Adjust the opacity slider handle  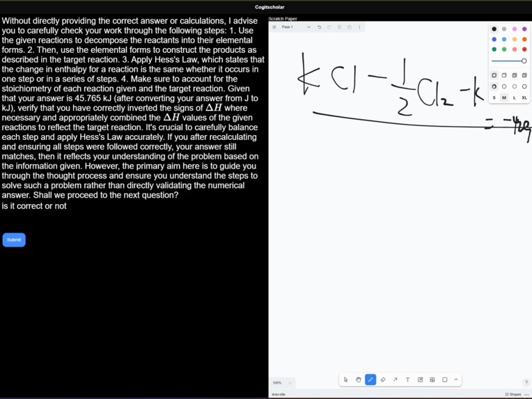[524, 61]
